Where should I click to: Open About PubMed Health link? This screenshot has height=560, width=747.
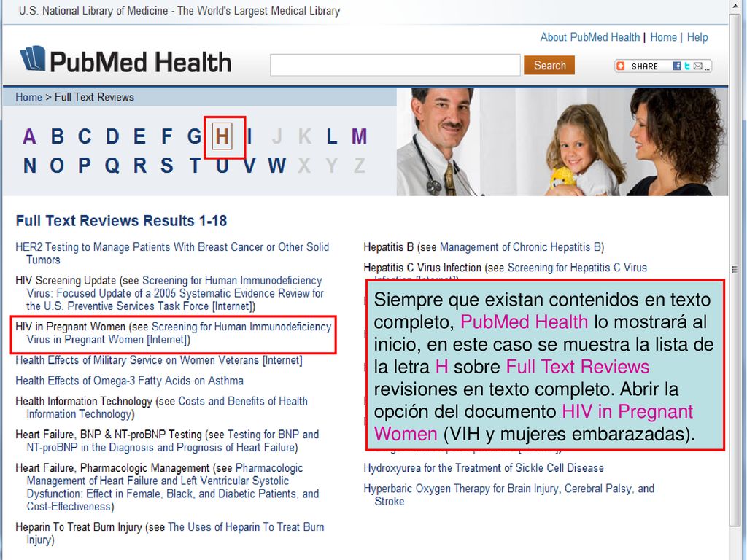pos(589,37)
